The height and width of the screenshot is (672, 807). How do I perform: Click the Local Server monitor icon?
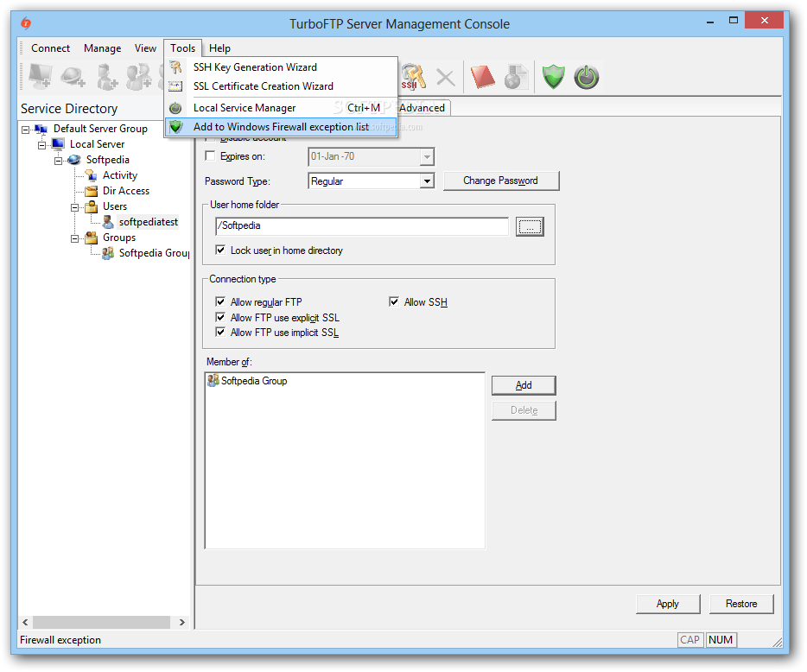(x=58, y=144)
